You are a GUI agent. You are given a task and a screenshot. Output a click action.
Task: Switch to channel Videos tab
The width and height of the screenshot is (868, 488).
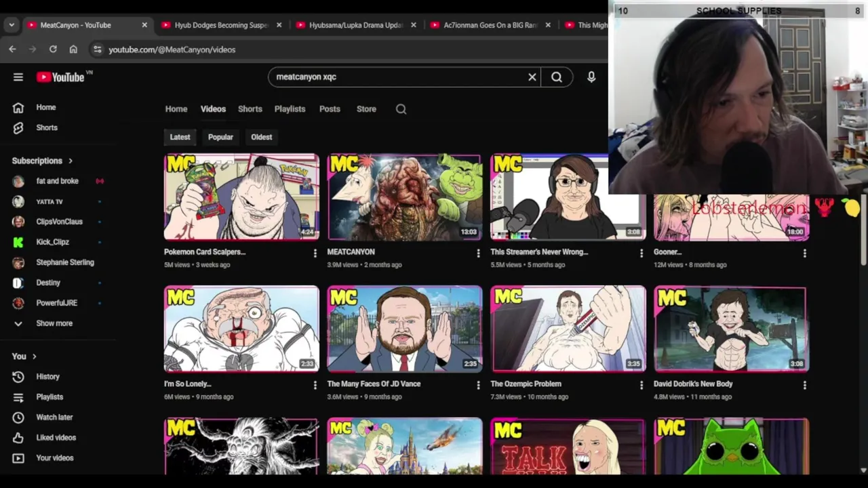click(x=213, y=109)
